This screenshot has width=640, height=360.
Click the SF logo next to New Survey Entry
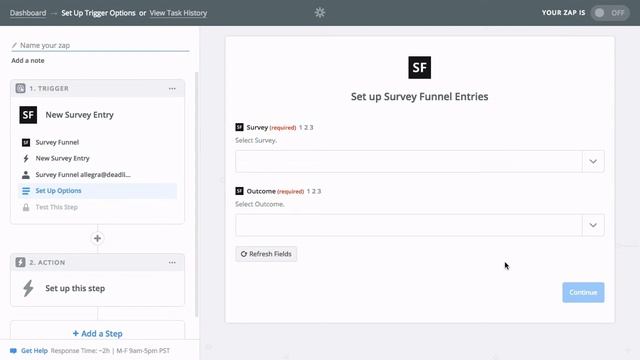coord(28,115)
